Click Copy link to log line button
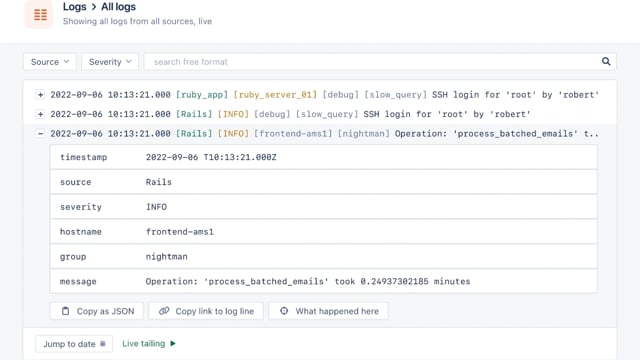Screen dimensions: 640x360 pos(206,311)
